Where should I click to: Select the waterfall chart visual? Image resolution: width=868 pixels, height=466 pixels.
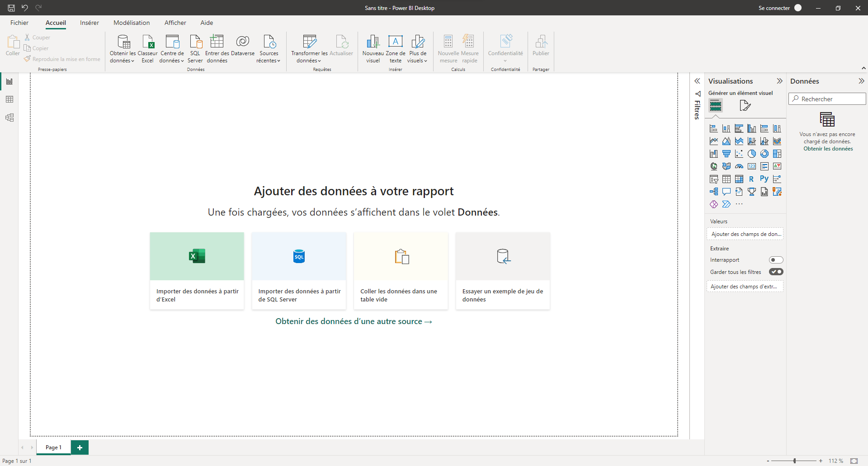714,154
